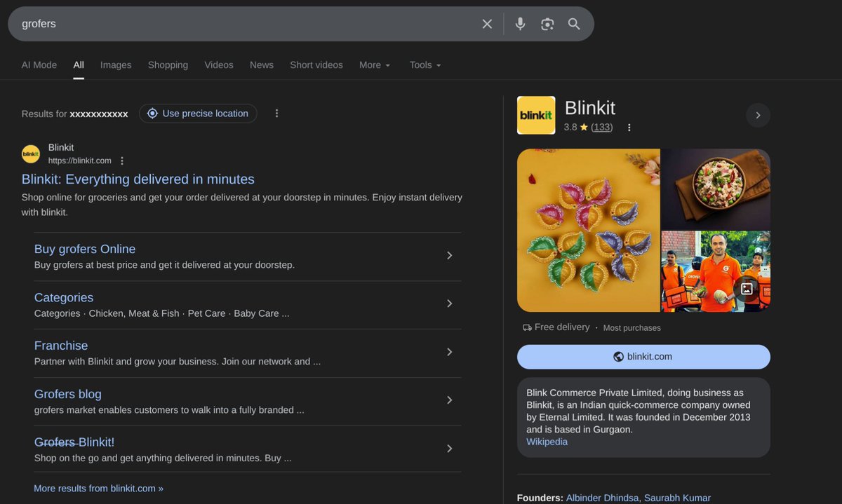Expand the Franchise sitelink chevron
The width and height of the screenshot is (842, 504).
point(450,352)
